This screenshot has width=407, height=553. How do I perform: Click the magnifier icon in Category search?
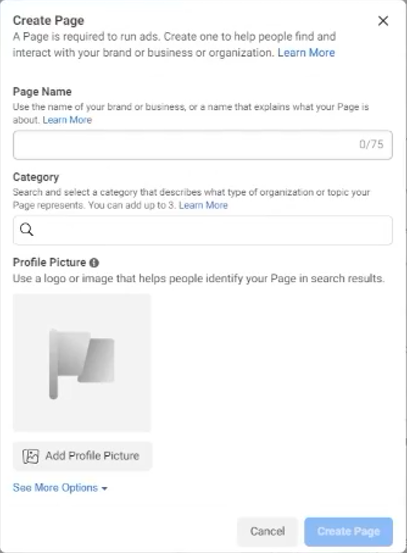[26, 230]
